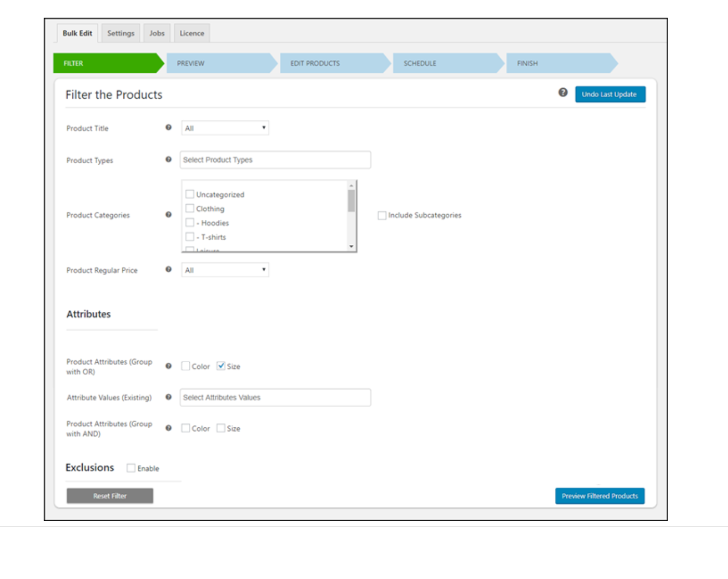
Task: View help for Attribute Values field
Action: [167, 397]
